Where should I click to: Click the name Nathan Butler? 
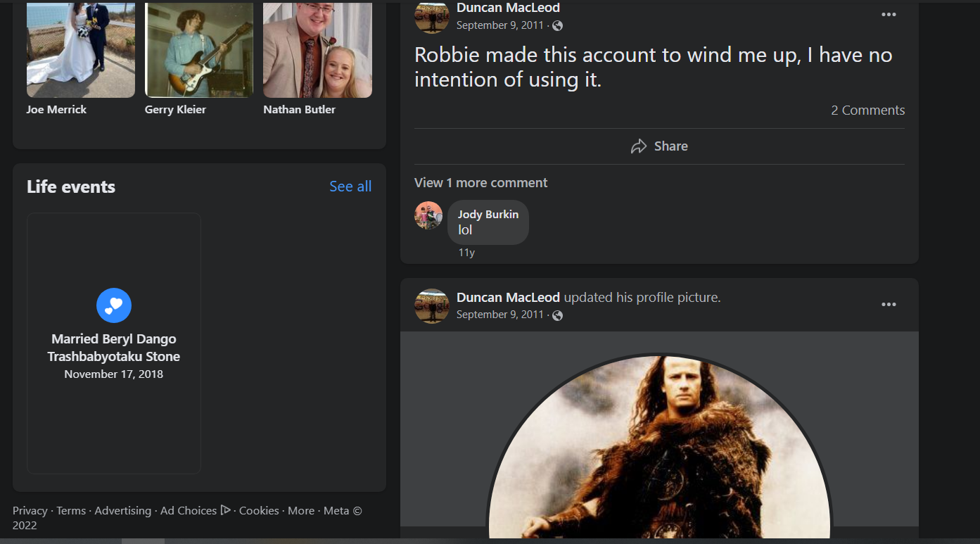pyautogui.click(x=299, y=110)
